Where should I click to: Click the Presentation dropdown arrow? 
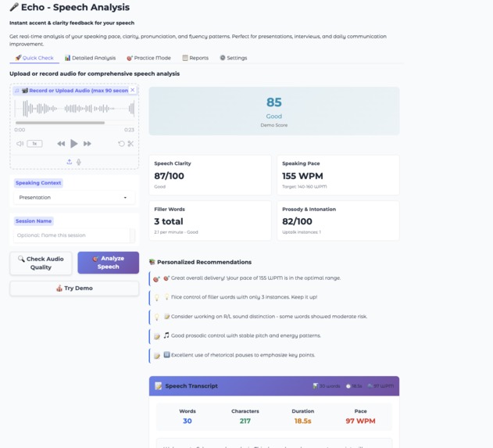pos(125,198)
